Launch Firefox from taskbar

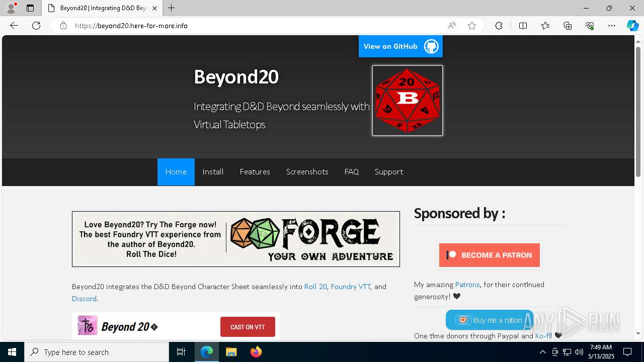tap(256, 352)
